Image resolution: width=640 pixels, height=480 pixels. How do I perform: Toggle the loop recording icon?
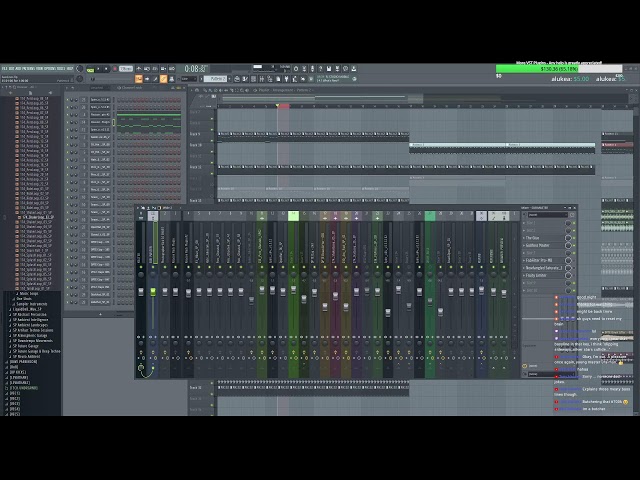172,69
